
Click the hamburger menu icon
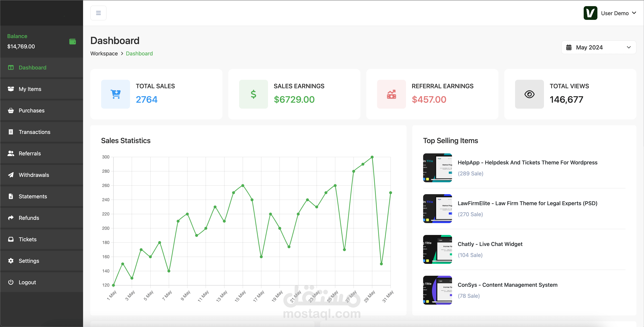point(98,13)
